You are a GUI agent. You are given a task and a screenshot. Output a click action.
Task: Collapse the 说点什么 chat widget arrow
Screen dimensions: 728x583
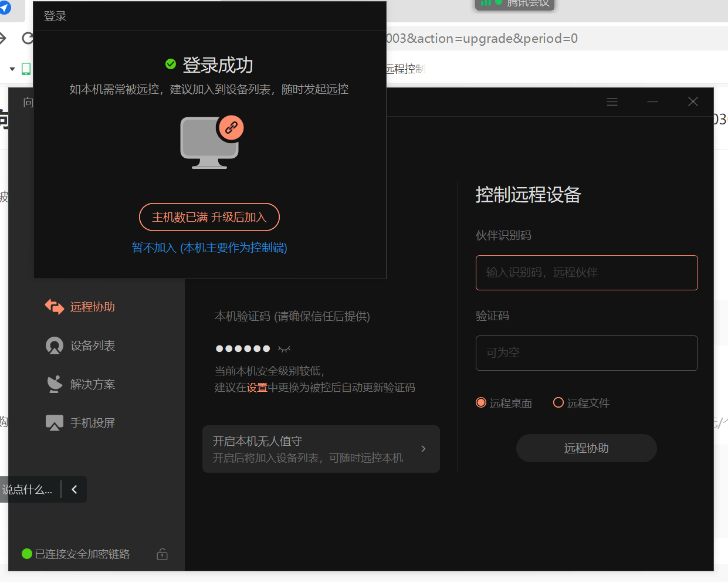[75, 490]
